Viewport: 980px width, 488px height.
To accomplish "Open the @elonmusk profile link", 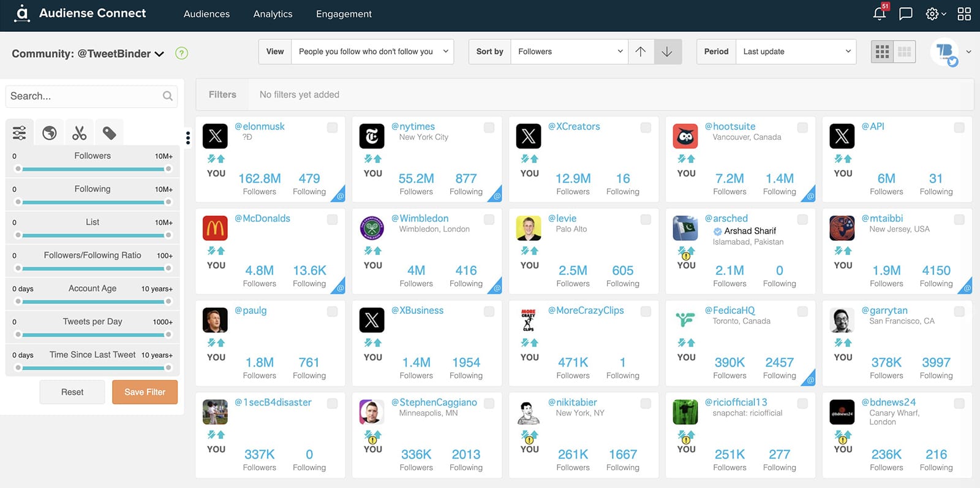I will (260, 126).
